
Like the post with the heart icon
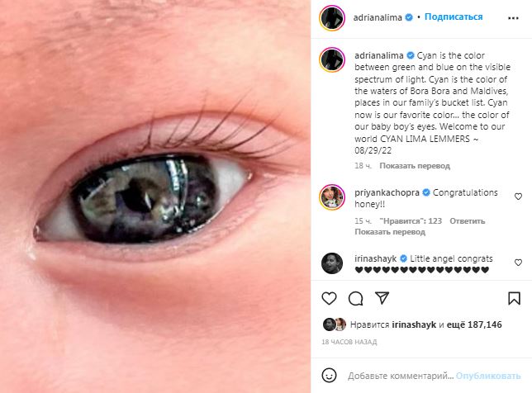(330, 298)
